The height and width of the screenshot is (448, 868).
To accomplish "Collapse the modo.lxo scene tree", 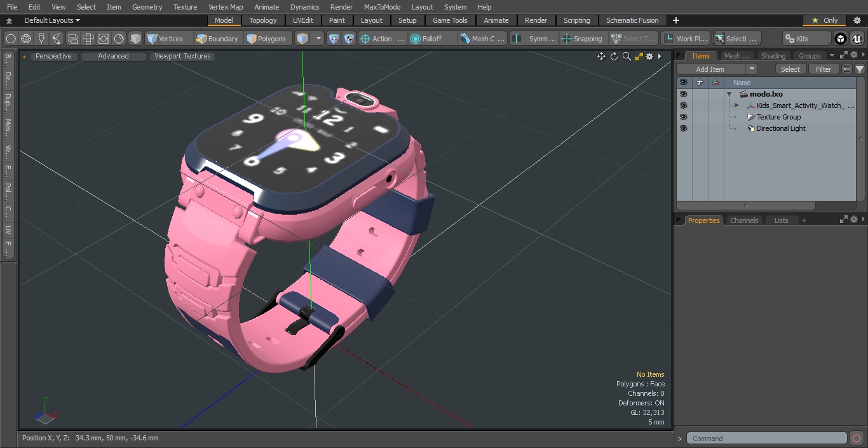I will (729, 94).
